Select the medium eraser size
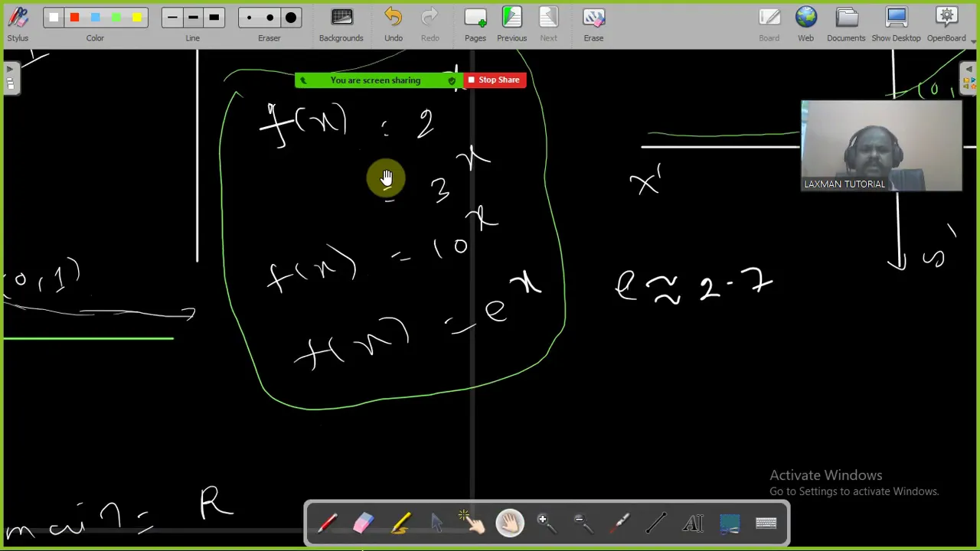Image resolution: width=980 pixels, height=551 pixels. (x=269, y=17)
